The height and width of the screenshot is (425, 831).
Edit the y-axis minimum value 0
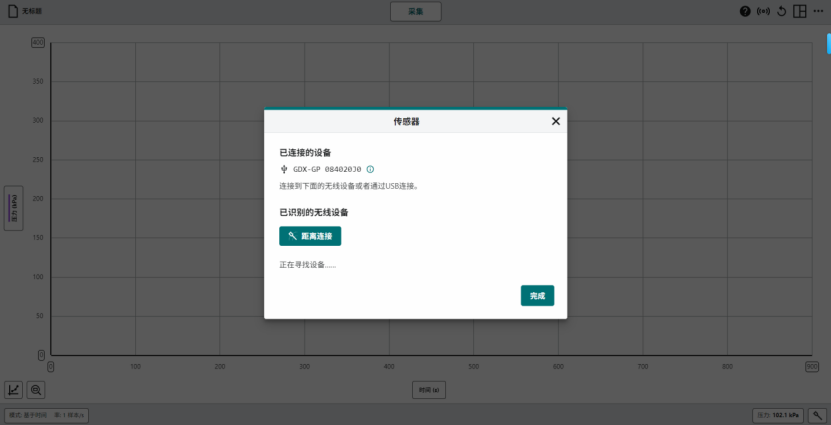click(41, 355)
